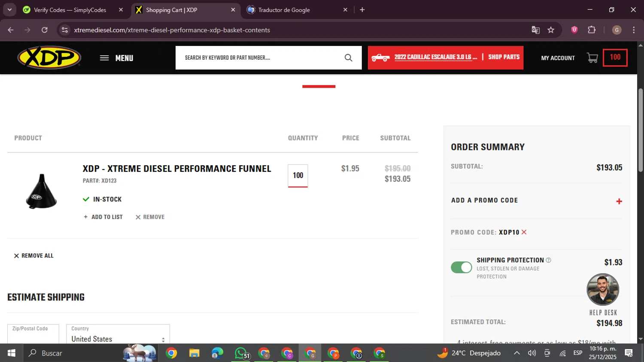Focus the keyword or part number search field
Viewport: 644px width, 362px height.
[x=260, y=58]
